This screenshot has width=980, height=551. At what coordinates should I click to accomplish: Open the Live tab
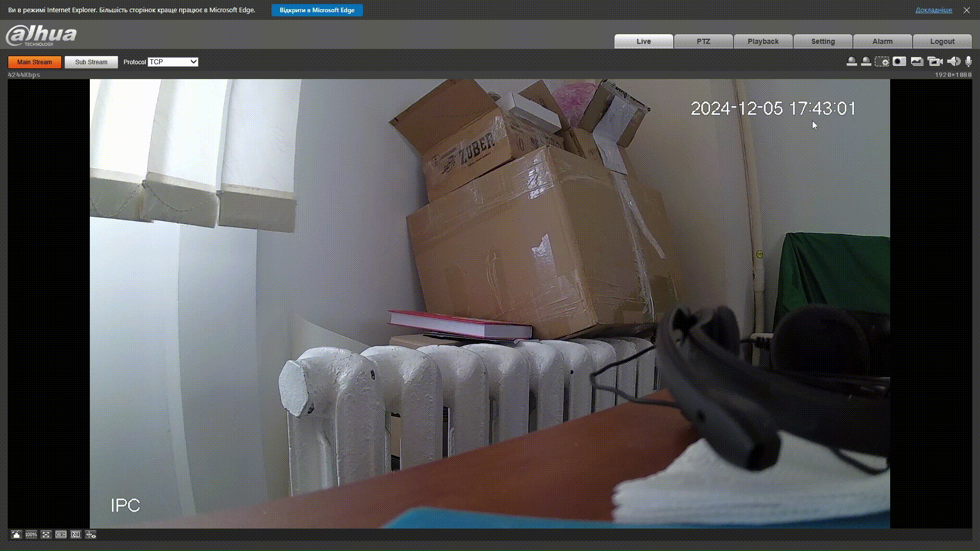pyautogui.click(x=644, y=41)
